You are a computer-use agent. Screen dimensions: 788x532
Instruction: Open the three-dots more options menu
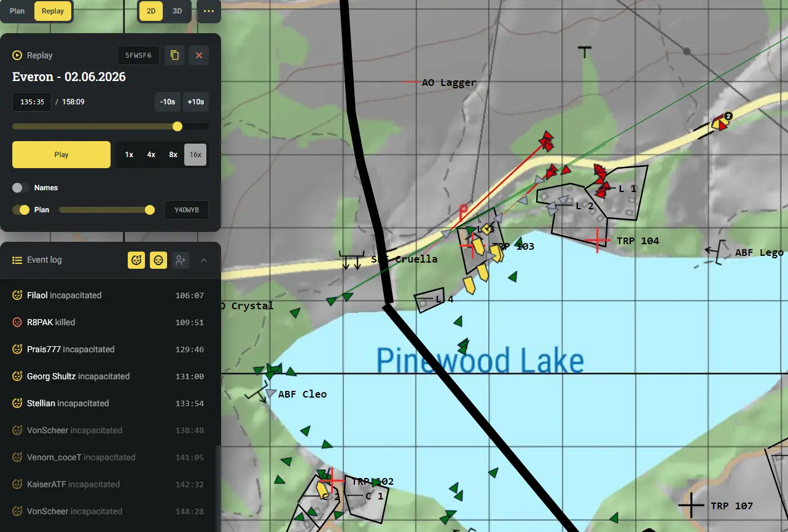(209, 11)
